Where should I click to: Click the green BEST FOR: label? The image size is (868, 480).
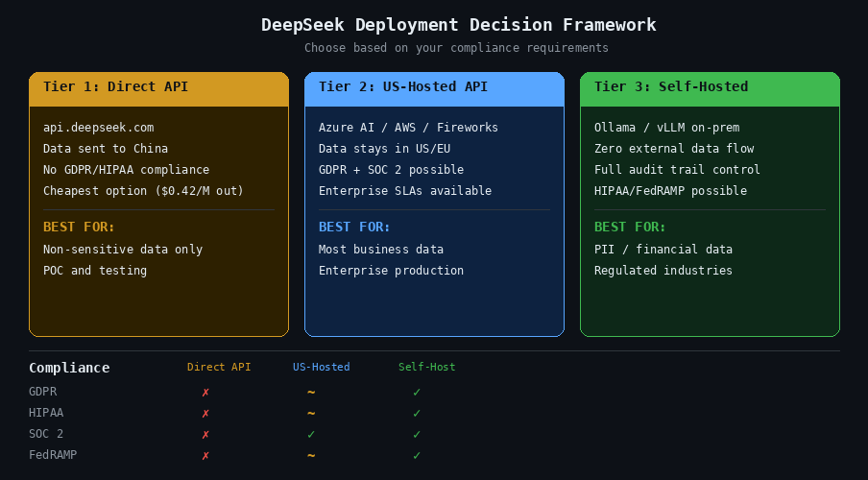(630, 227)
